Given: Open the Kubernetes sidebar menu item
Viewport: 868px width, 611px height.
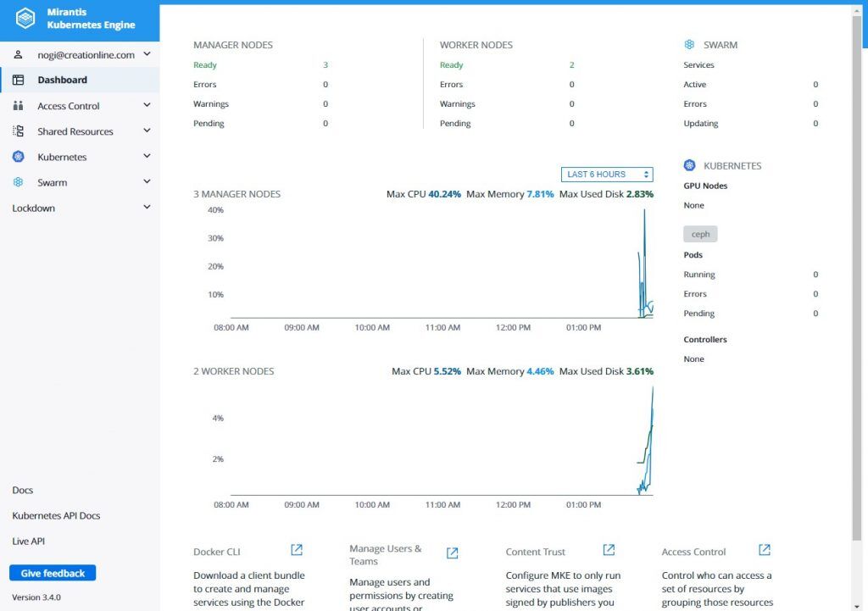Looking at the screenshot, I should coord(81,157).
